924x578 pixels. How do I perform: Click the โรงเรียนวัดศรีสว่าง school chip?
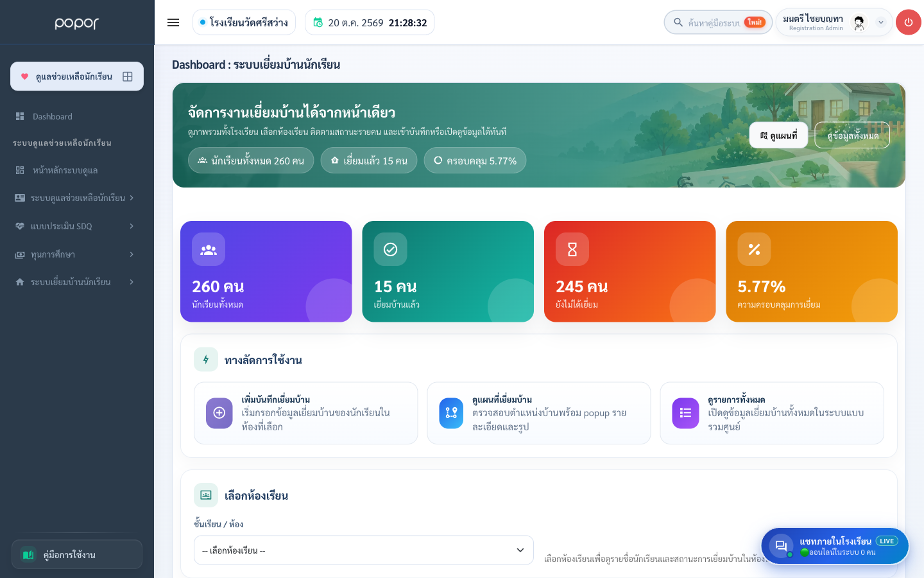pos(244,22)
